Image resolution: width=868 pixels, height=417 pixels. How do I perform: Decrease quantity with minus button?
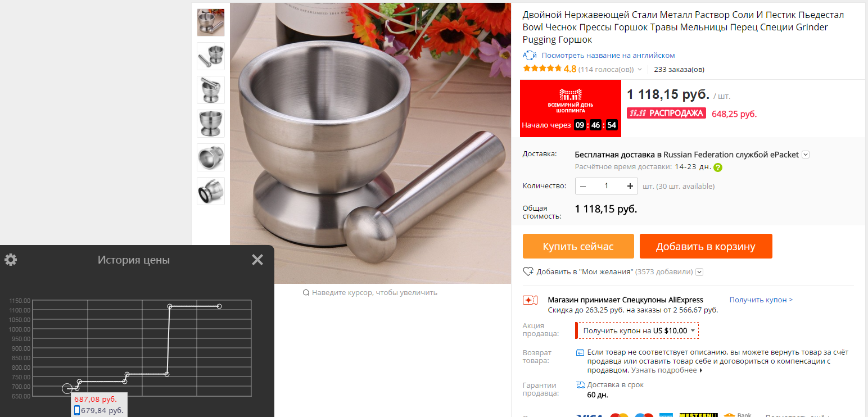click(583, 186)
